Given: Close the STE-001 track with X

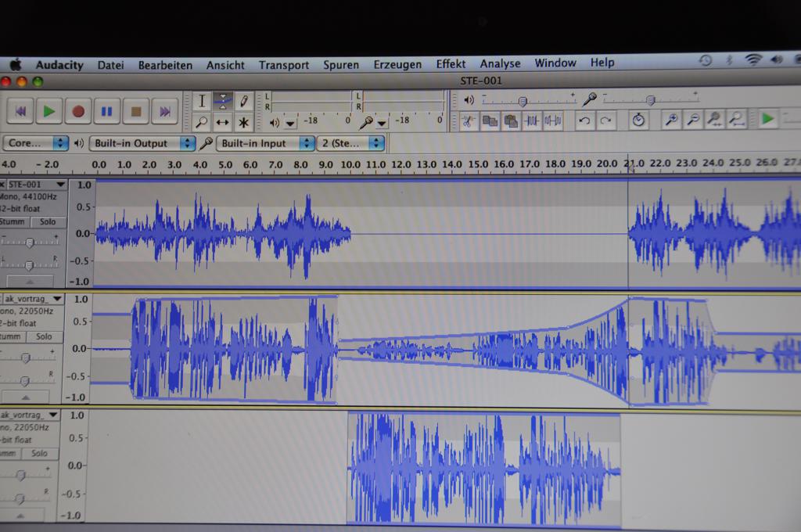Looking at the screenshot, I should click(2, 185).
